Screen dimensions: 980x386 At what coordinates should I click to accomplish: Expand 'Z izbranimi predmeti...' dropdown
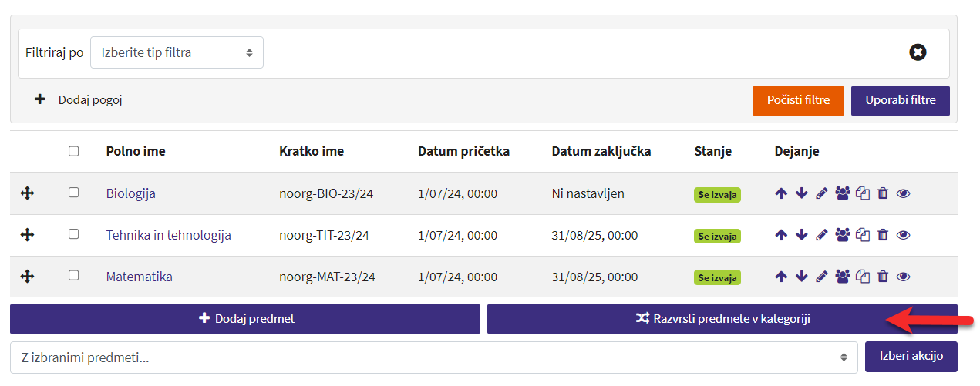[x=433, y=357]
